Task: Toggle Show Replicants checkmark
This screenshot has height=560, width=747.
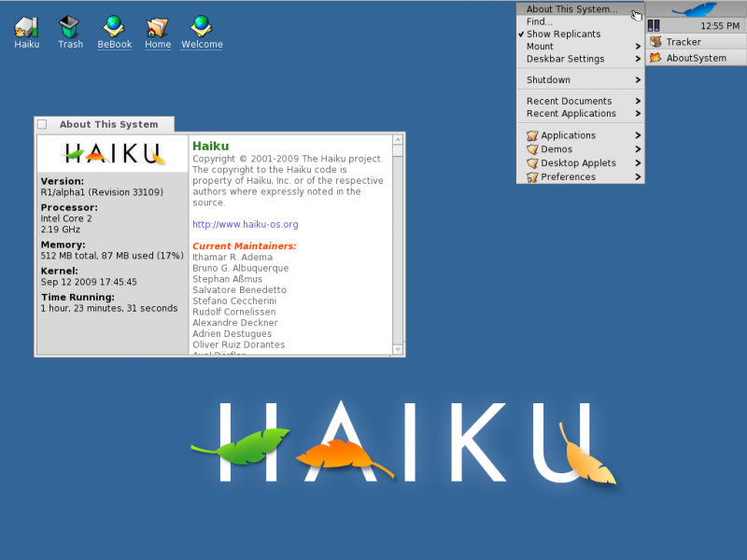Action: [521, 35]
